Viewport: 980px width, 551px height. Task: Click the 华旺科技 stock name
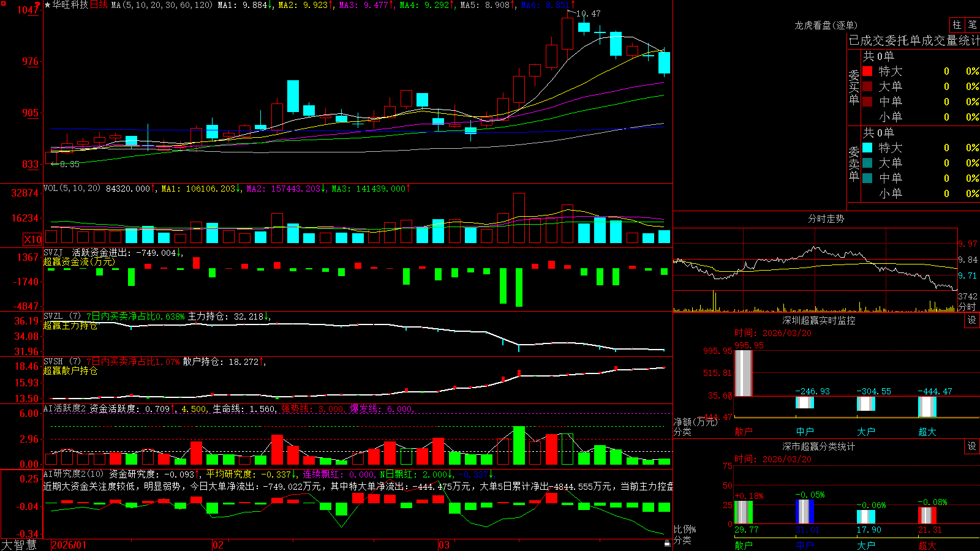[x=70, y=5]
